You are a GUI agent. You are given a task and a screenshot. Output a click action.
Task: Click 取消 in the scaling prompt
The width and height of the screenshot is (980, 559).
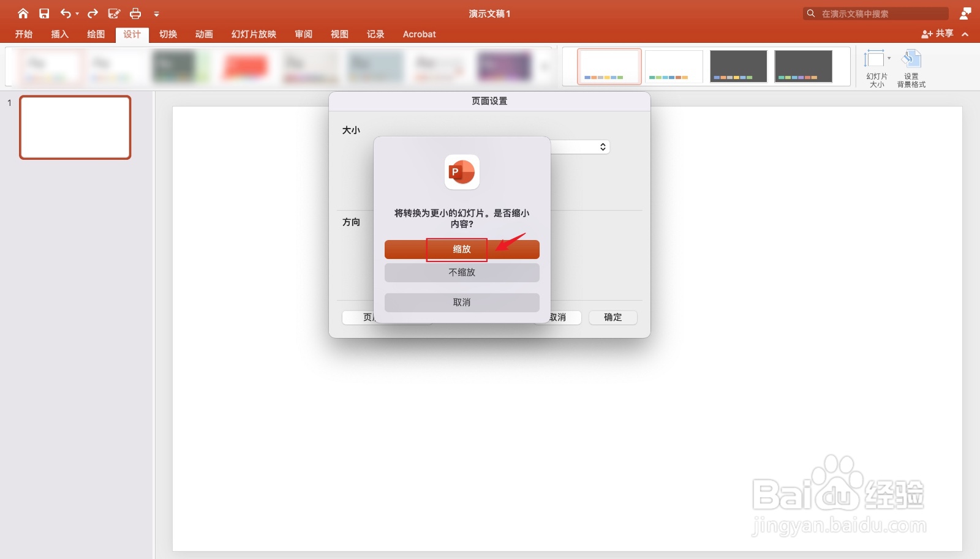click(462, 302)
